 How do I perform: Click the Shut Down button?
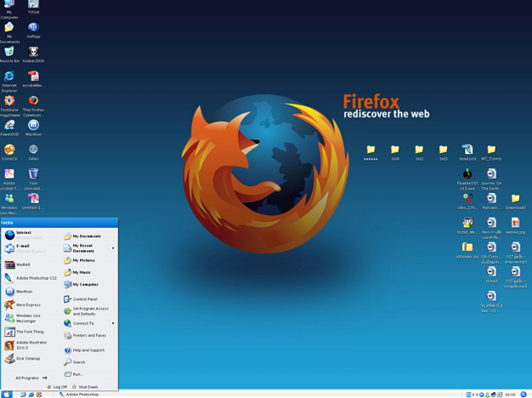pyautogui.click(x=85, y=387)
